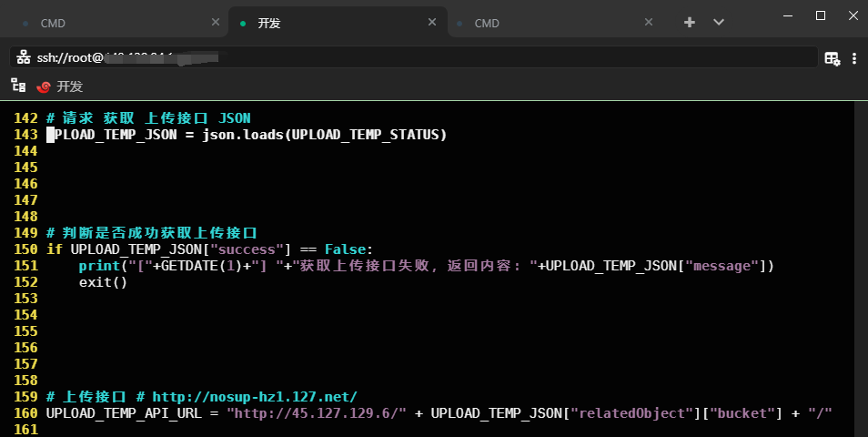Close the terminal application window
This screenshot has height=437, width=868.
tap(851, 15)
